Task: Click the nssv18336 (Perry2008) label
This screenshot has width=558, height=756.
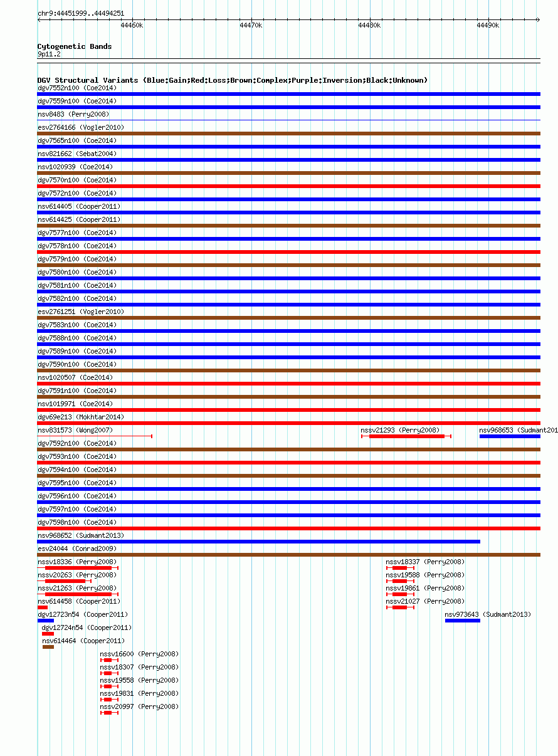Action: point(77,562)
